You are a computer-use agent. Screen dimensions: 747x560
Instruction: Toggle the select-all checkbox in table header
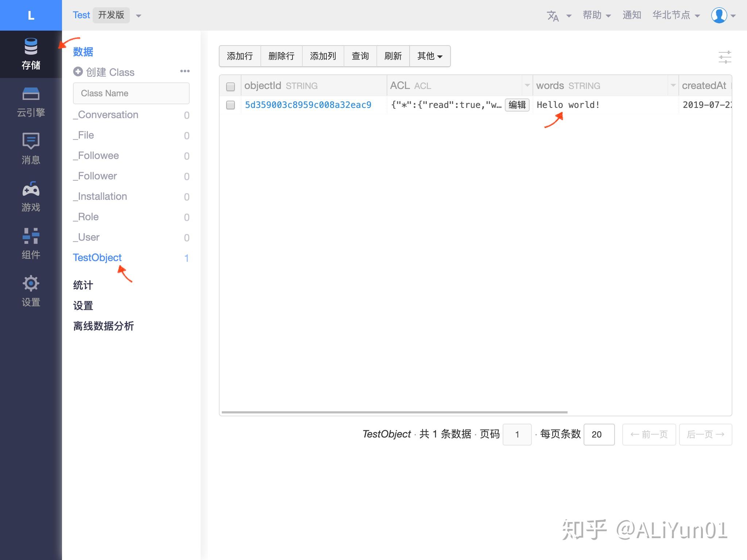(231, 87)
